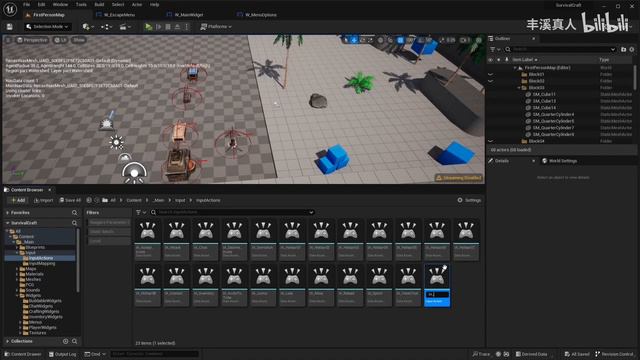Open camera speed setting in the viewport
640x360 pixels.
click(x=465, y=40)
